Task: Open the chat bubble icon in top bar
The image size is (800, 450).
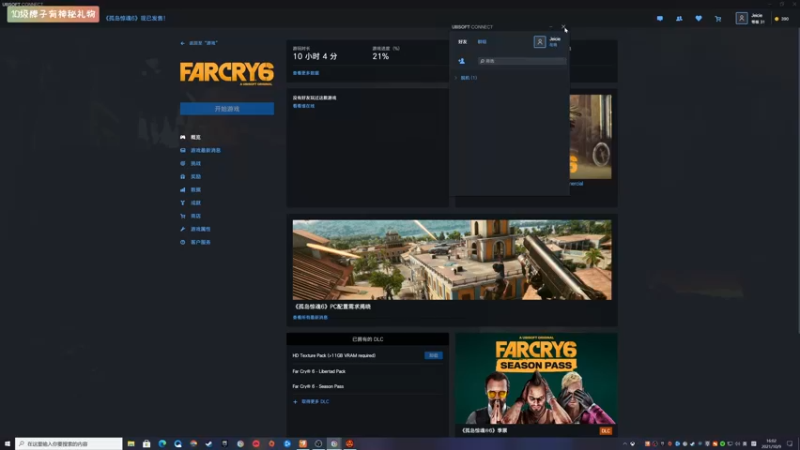Action: 660,18
